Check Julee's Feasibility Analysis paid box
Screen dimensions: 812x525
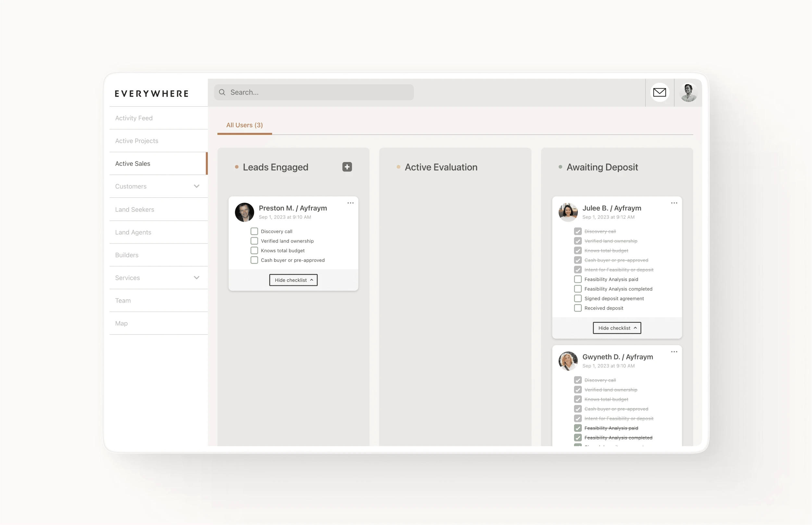click(578, 279)
